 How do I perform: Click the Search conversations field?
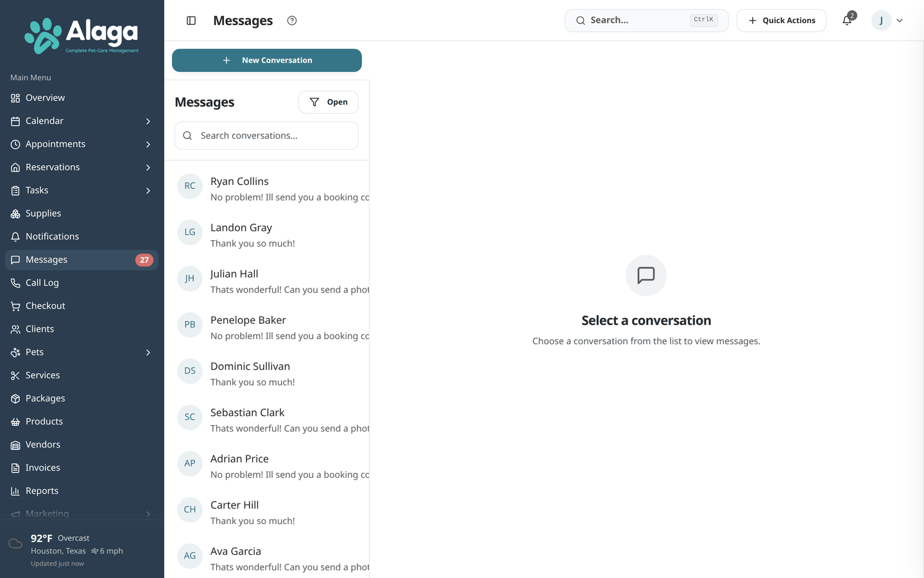(x=266, y=136)
